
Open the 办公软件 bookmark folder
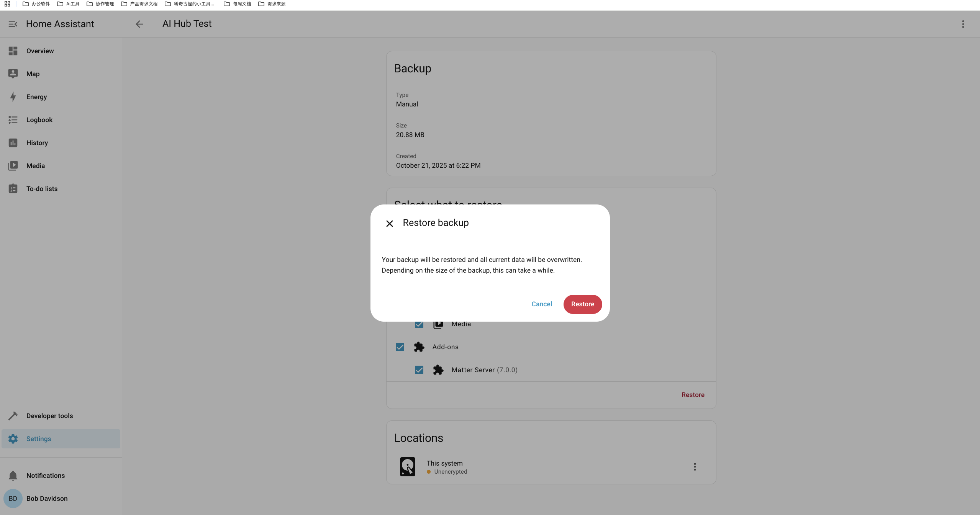36,4
